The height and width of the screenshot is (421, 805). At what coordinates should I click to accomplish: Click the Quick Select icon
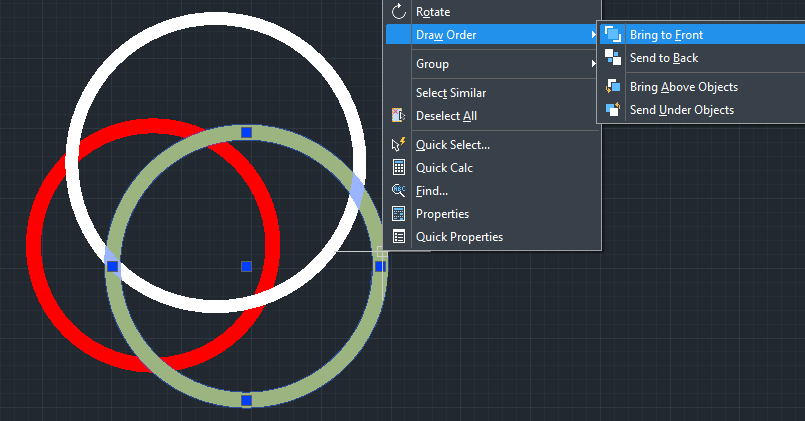click(398, 145)
